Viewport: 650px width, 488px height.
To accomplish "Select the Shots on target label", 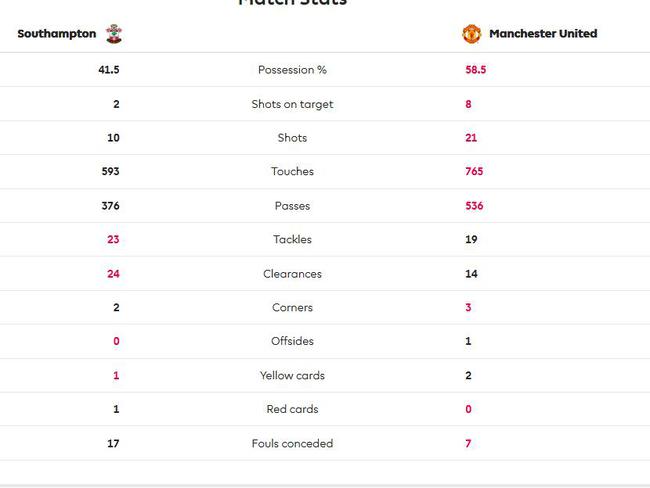I will tap(292, 104).
